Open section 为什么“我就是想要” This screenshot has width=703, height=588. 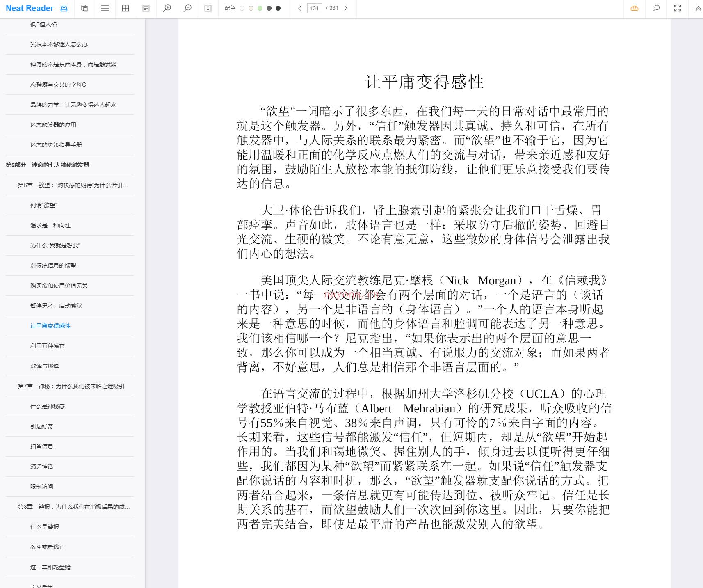coord(55,245)
